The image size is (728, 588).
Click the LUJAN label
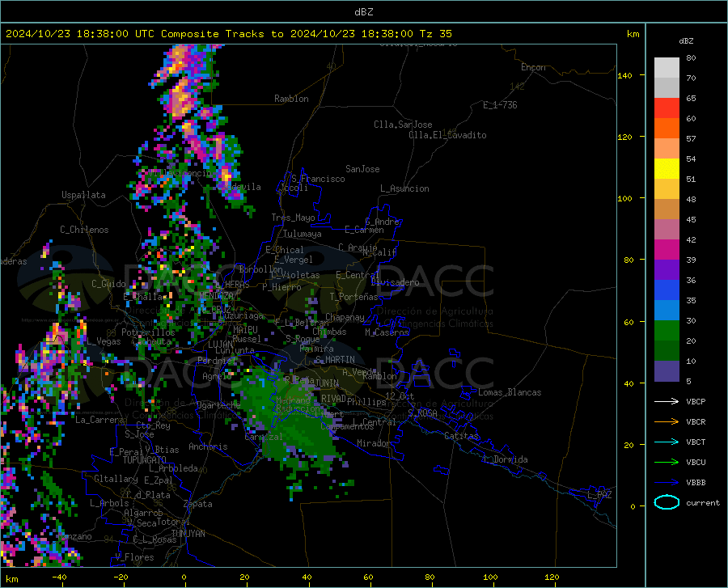(220, 345)
